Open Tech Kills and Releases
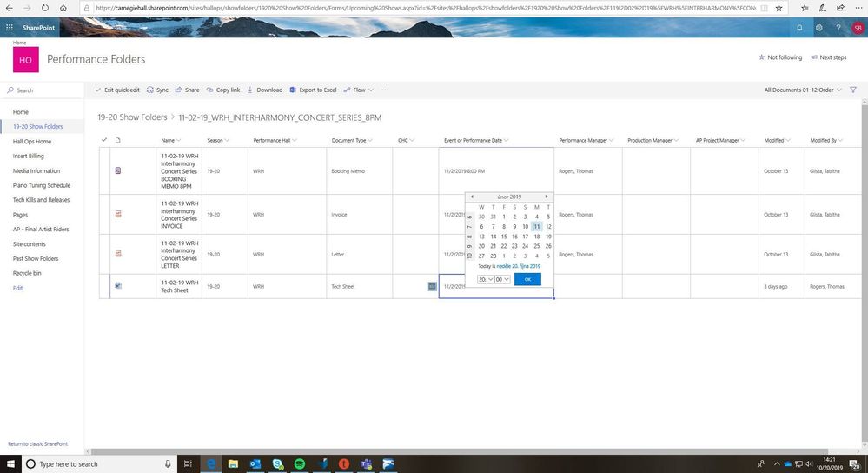868x473 pixels. [42, 200]
